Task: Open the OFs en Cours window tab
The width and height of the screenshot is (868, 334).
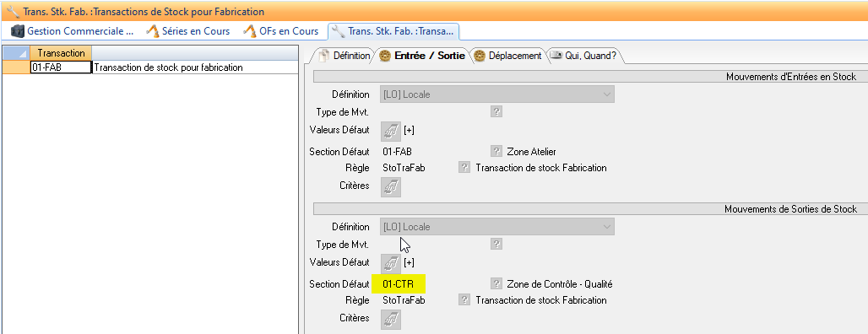Action: click(282, 31)
